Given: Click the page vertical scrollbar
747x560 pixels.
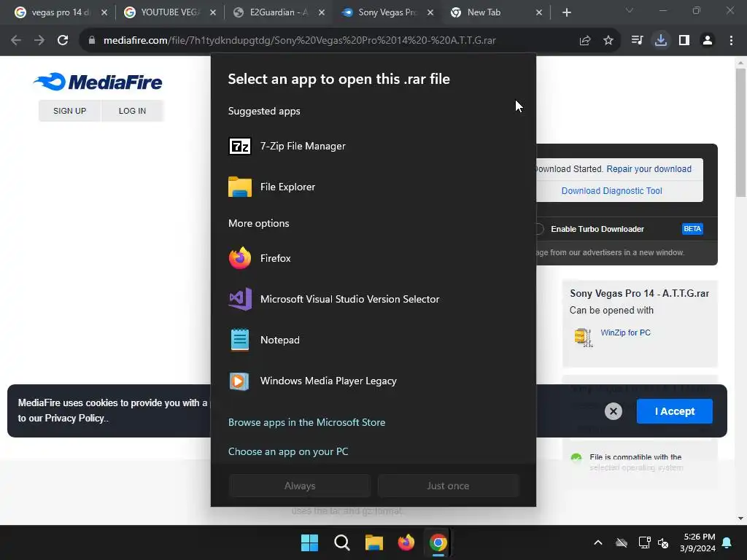Looking at the screenshot, I should coord(740,133).
